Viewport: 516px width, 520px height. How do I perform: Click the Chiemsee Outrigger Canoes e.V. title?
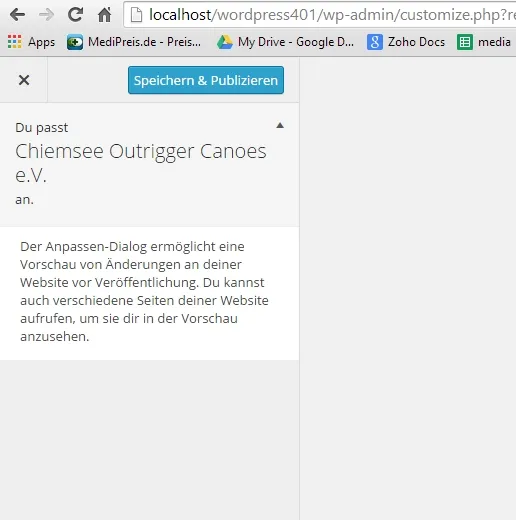pos(141,163)
